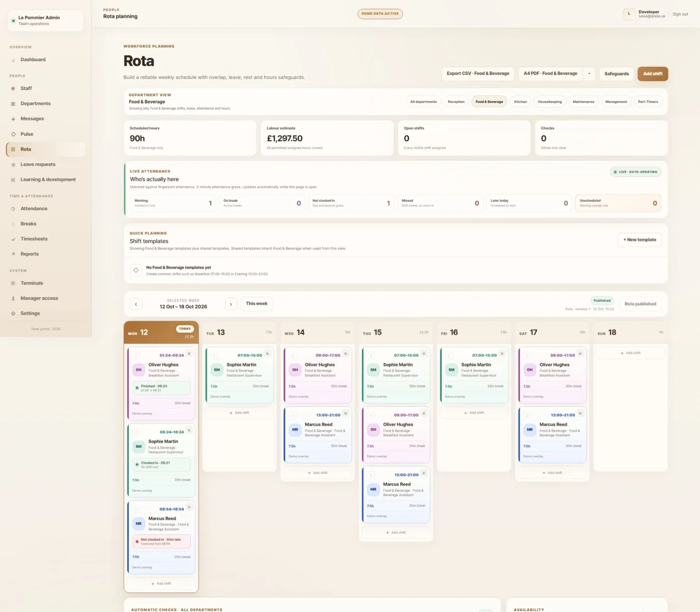
Task: Remove Oliver Hughes's Monday 01:24–09:24 shift
Action: 189,354
